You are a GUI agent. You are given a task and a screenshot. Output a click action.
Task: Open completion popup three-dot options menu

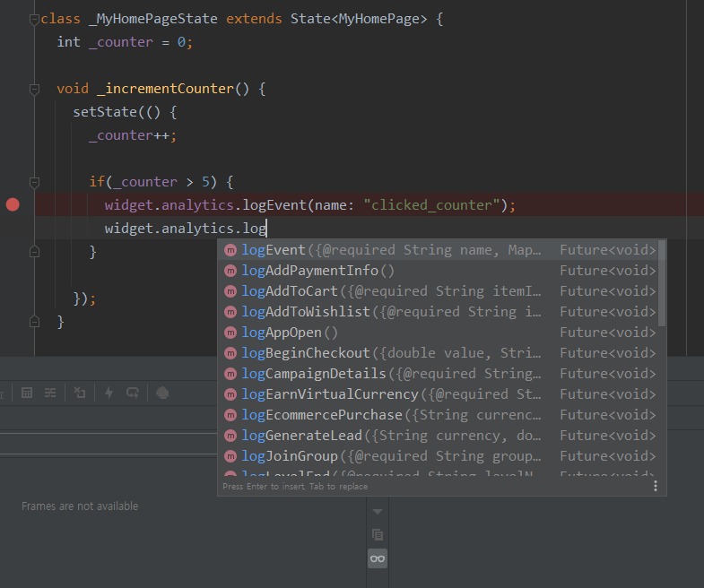coord(656,486)
